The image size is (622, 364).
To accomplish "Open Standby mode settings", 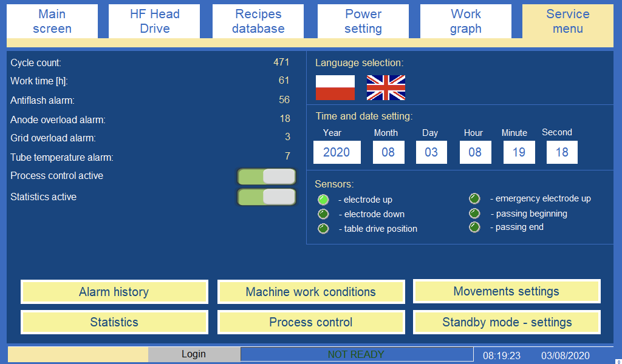I will [x=507, y=322].
